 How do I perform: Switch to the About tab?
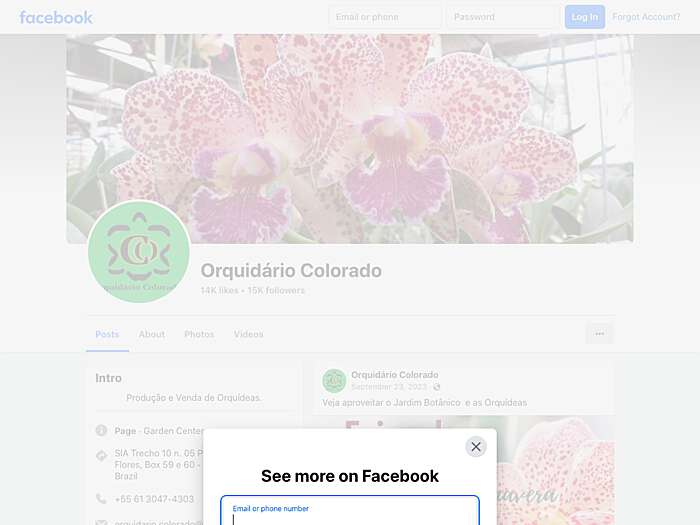click(x=152, y=334)
